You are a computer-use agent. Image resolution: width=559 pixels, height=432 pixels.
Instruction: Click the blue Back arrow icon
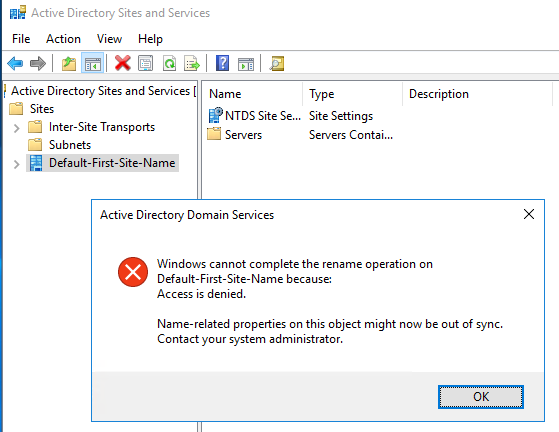click(x=15, y=63)
